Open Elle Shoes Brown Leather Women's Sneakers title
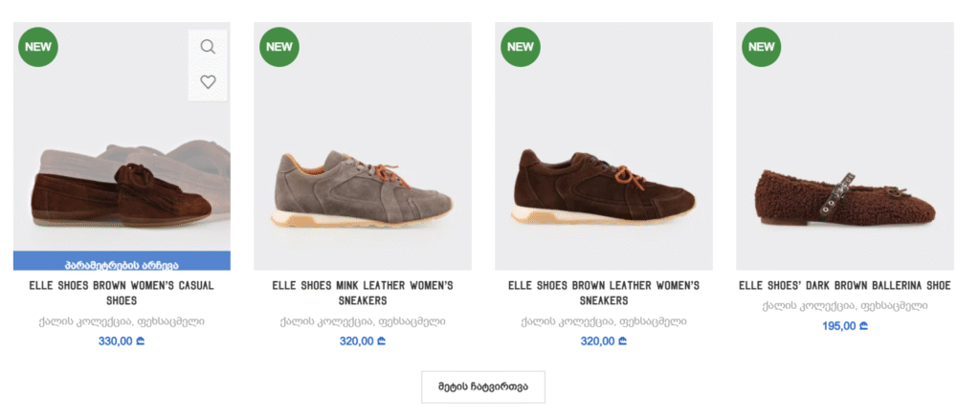Image resolution: width=980 pixels, height=420 pixels. pos(603,293)
